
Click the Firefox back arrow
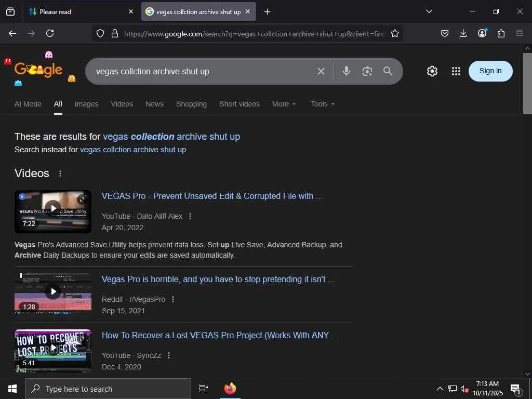coord(12,33)
